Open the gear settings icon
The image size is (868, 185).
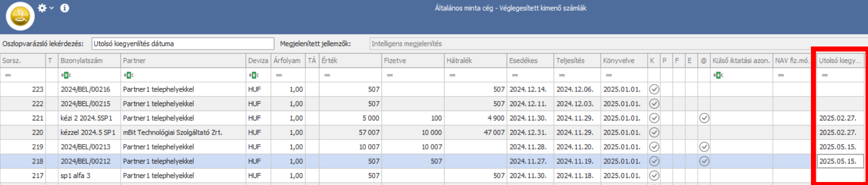42,8
